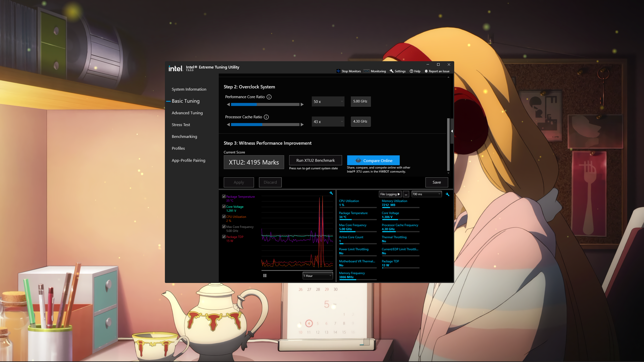Select Basic Tuning in sidebar
The width and height of the screenshot is (644, 362).
coord(185,101)
